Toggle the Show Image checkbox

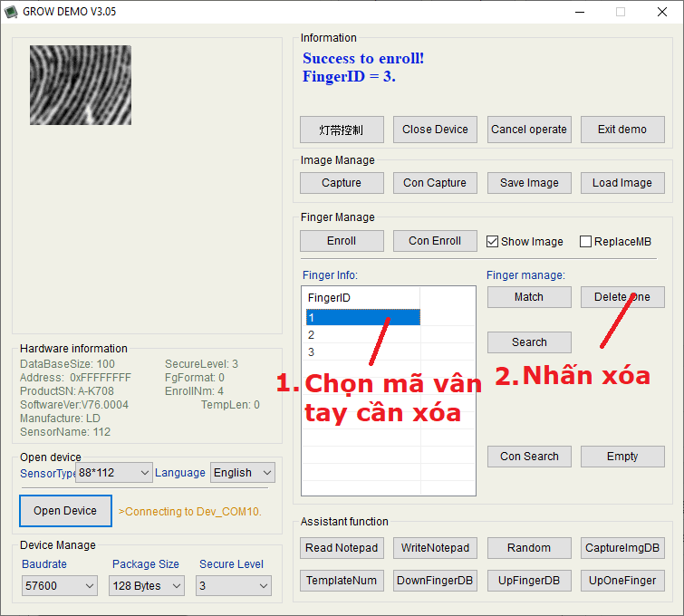(493, 242)
